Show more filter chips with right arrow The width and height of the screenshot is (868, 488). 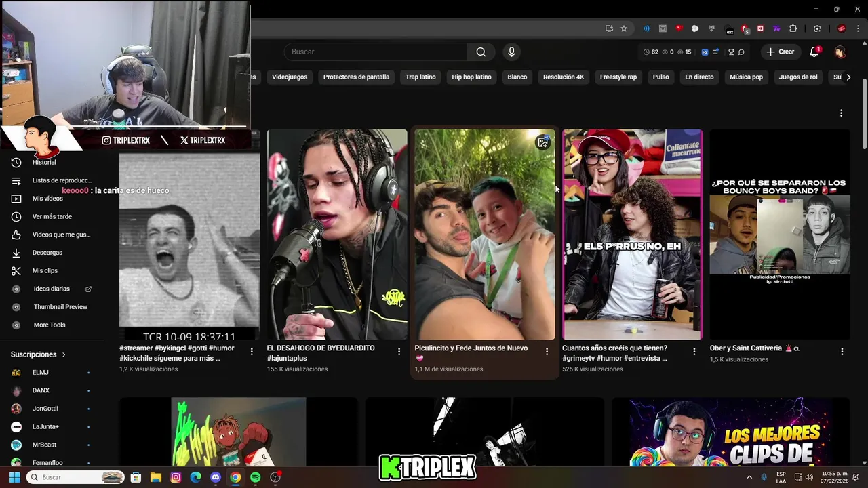(848, 77)
